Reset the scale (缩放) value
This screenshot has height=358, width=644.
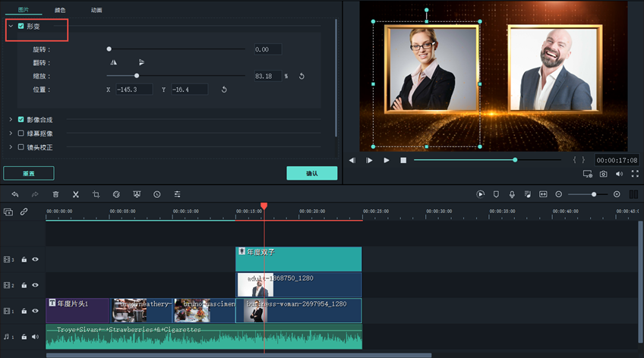301,76
